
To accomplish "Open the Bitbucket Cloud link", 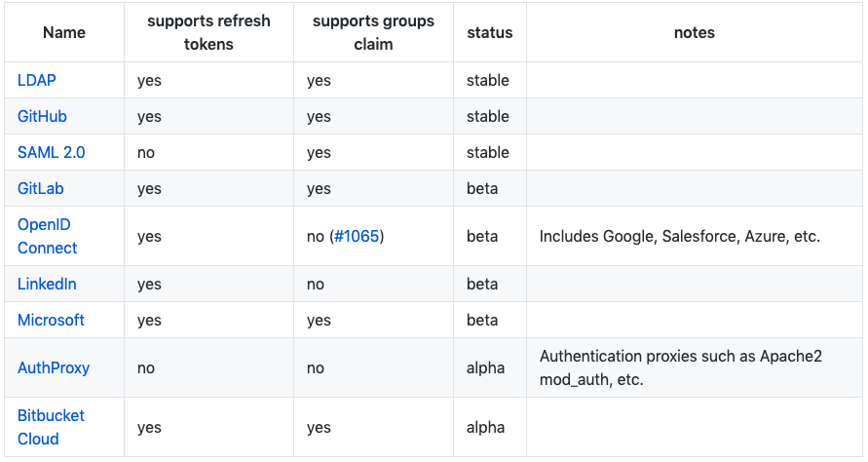I will (x=51, y=427).
